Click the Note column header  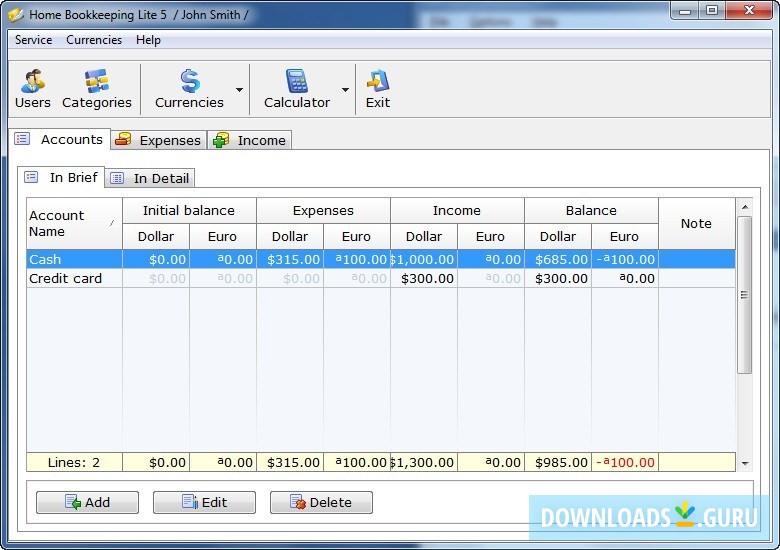[697, 223]
